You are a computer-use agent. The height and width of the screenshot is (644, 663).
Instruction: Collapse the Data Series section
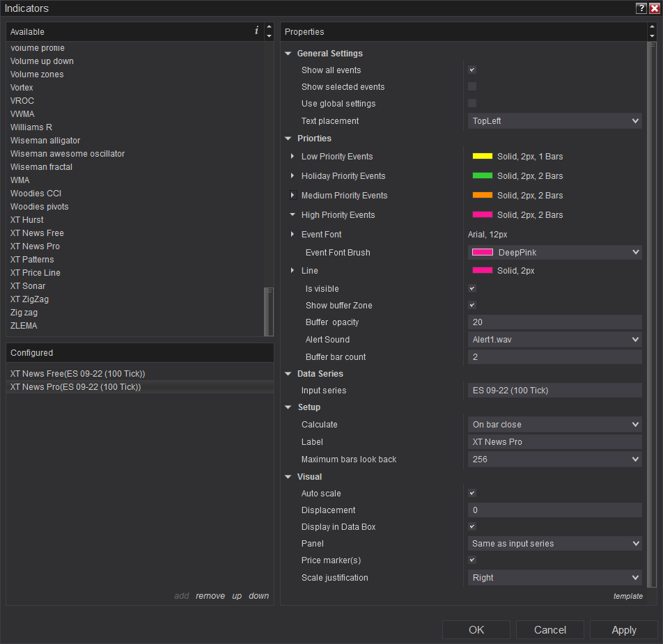(288, 374)
